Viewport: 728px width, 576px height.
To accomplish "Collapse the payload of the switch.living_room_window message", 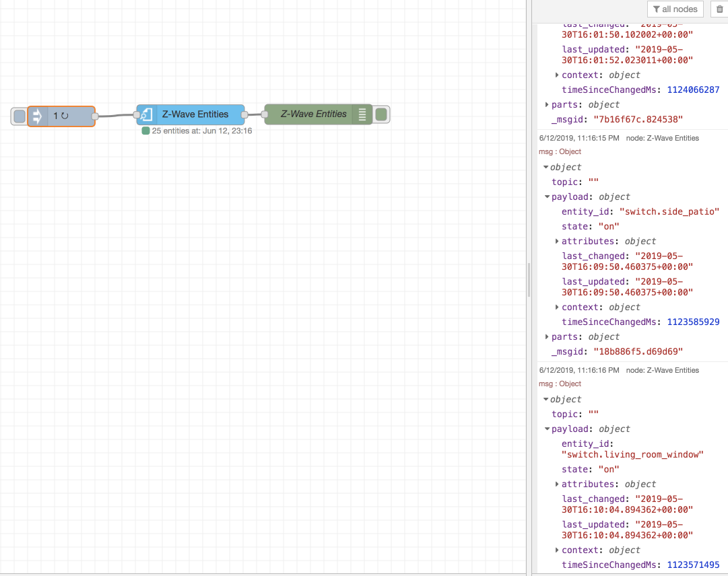I will [547, 429].
